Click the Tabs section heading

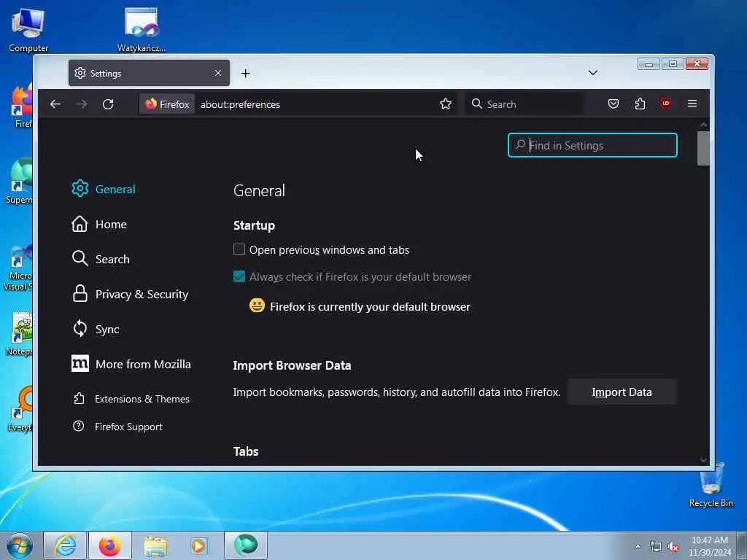pyautogui.click(x=246, y=451)
